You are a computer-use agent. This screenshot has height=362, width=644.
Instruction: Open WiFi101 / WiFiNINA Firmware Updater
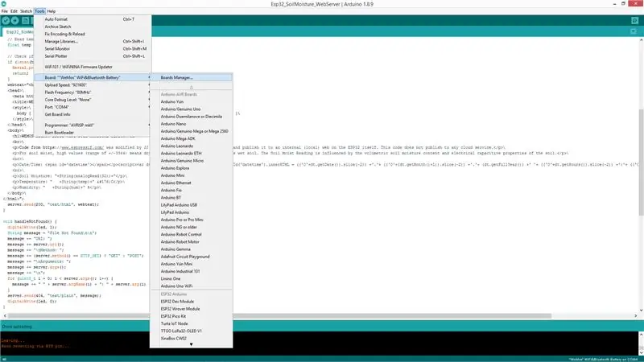pyautogui.click(x=93, y=67)
